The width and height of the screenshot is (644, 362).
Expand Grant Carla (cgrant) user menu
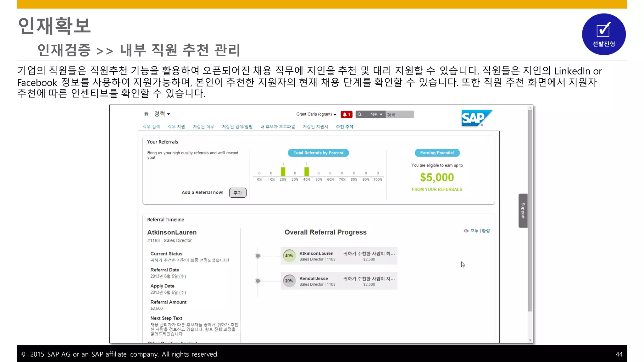click(316, 114)
